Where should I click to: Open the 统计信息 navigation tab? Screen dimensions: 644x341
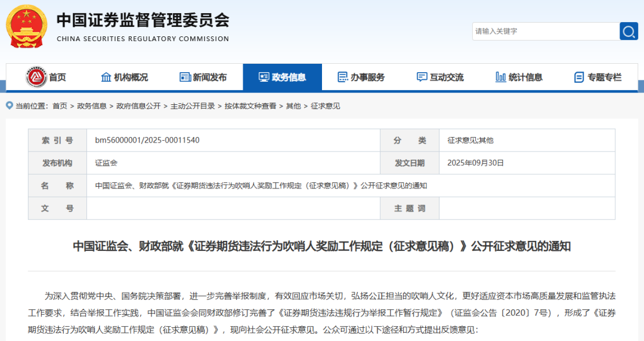[x=519, y=77]
